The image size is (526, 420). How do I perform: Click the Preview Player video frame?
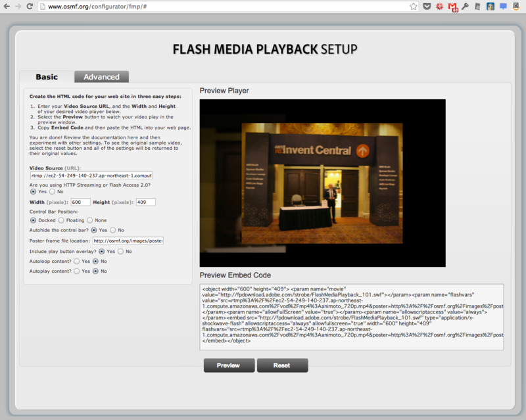(x=323, y=183)
